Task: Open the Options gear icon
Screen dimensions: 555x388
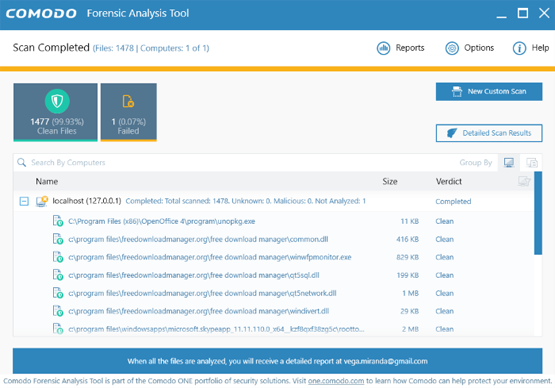Action: [x=452, y=48]
